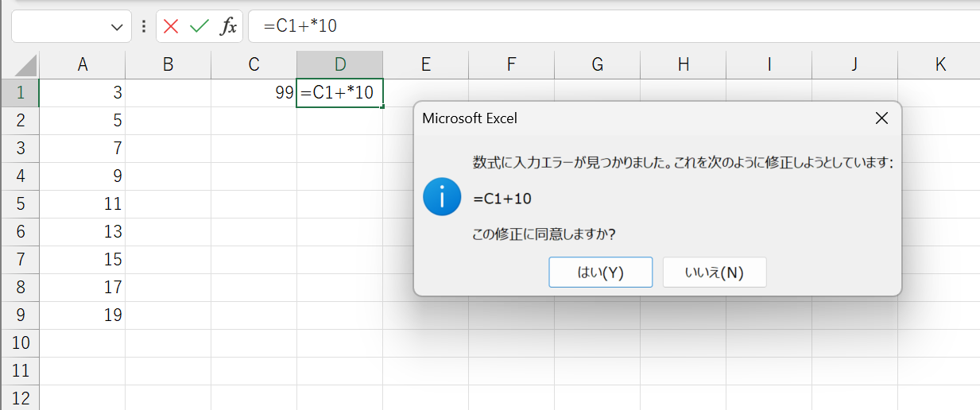The width and height of the screenshot is (980, 410).
Task: Click cell A9 containing 19
Action: click(83, 315)
